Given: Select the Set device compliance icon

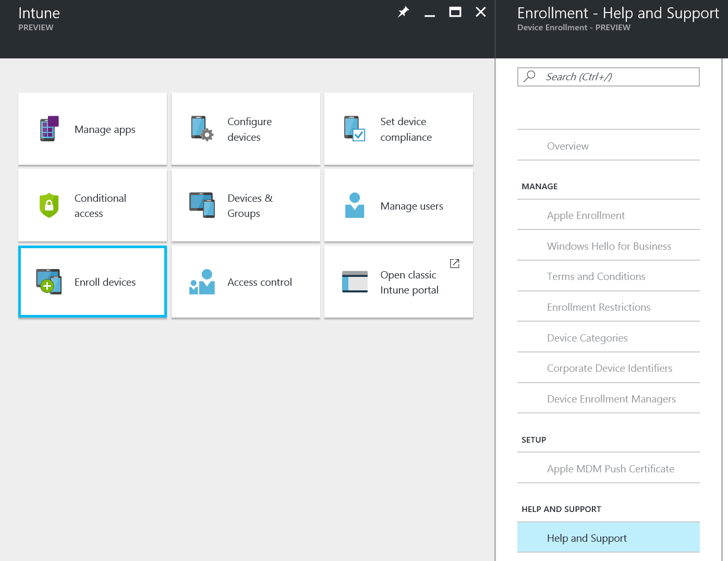Looking at the screenshot, I should [355, 129].
